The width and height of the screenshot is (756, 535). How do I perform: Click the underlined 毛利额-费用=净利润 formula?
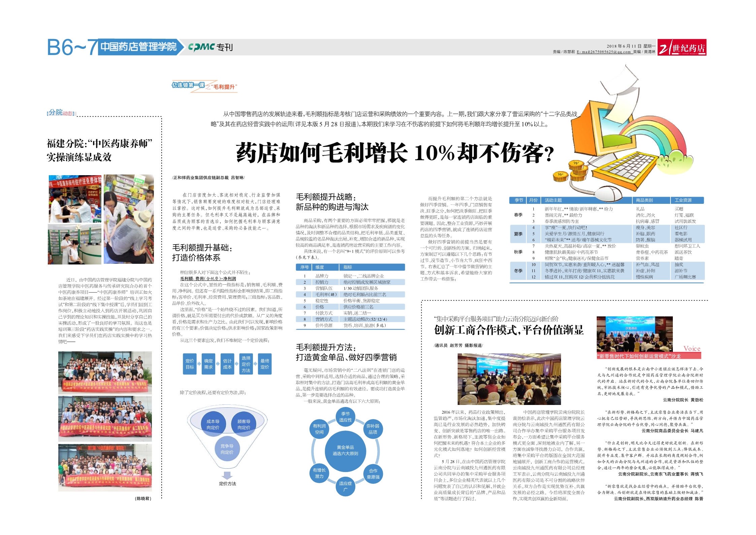click(208, 279)
